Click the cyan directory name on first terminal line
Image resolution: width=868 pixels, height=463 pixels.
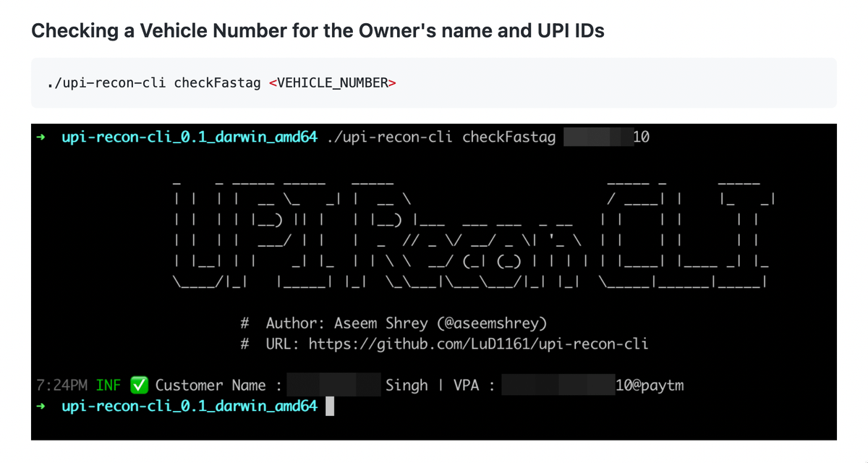[x=190, y=137]
